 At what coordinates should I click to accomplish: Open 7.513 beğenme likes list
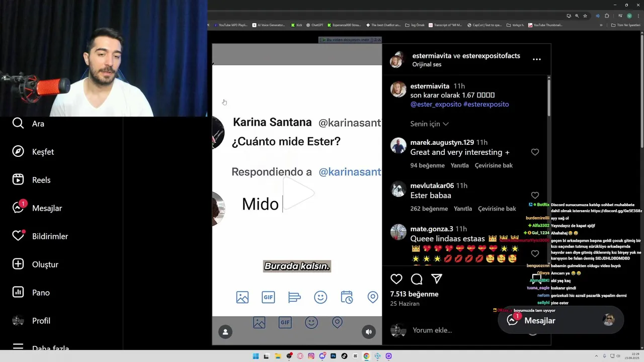click(x=414, y=294)
